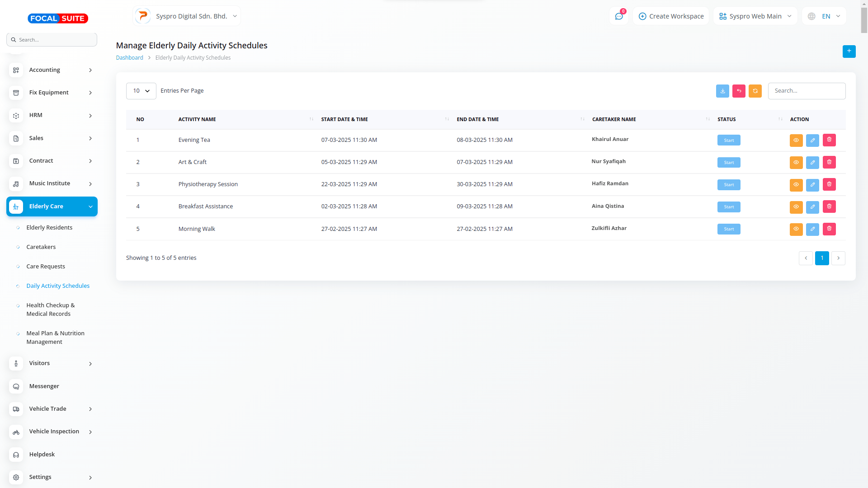
Task: Click the Dashboard breadcrumb link
Action: pos(129,58)
